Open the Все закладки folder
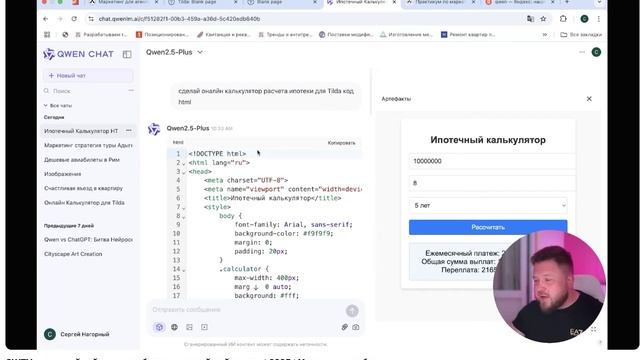 (581, 35)
